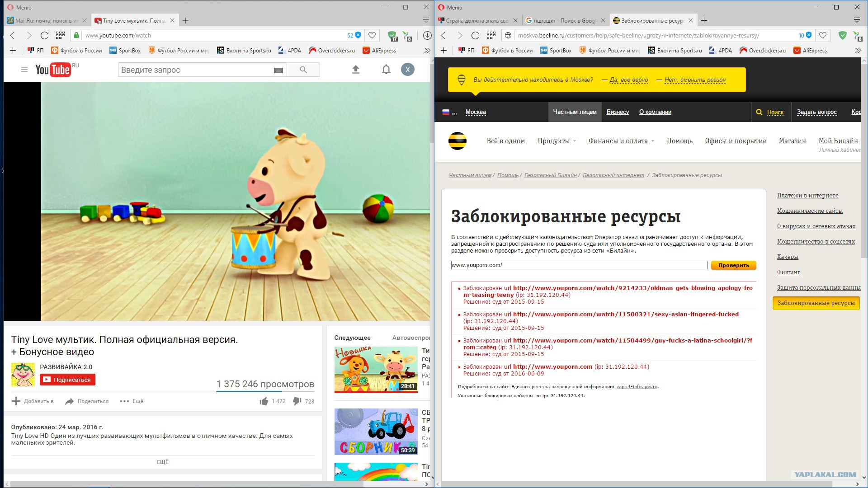
Task: Like the Tiny Love video
Action: [264, 401]
